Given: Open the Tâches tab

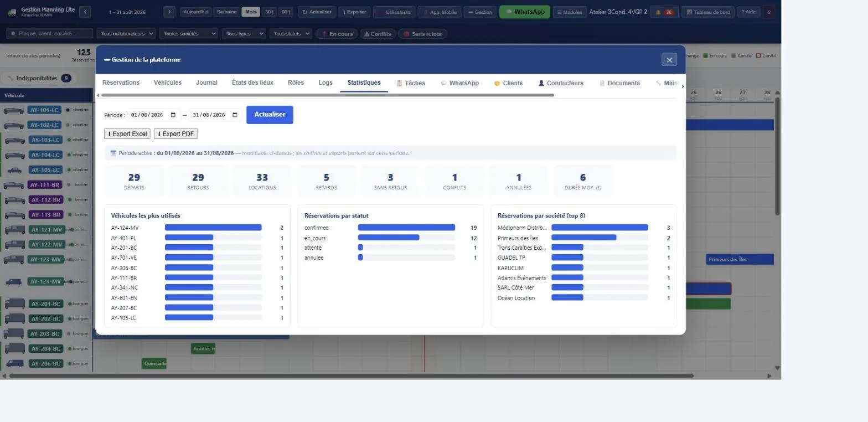Looking at the screenshot, I should pos(411,83).
